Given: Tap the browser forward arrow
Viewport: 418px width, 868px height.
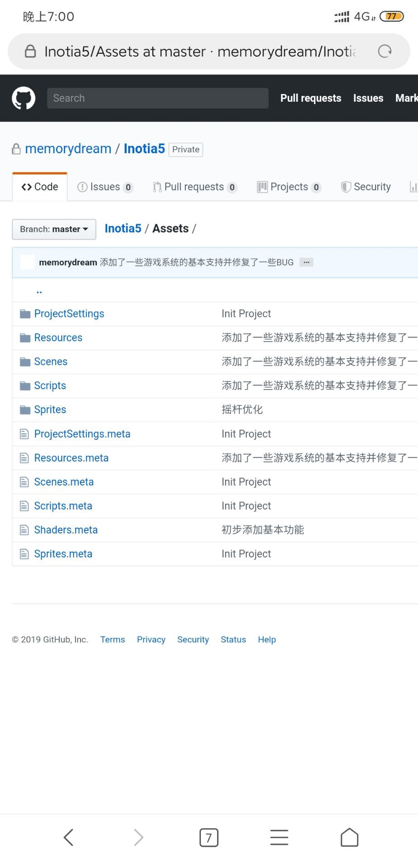Looking at the screenshot, I should (138, 837).
